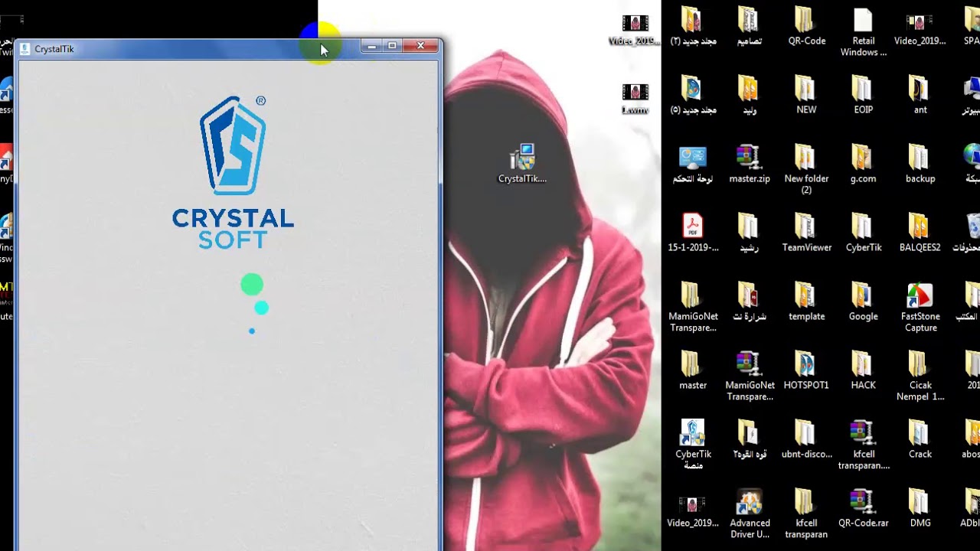Select the Crack folder
The height and width of the screenshot is (551, 980).
(920, 440)
